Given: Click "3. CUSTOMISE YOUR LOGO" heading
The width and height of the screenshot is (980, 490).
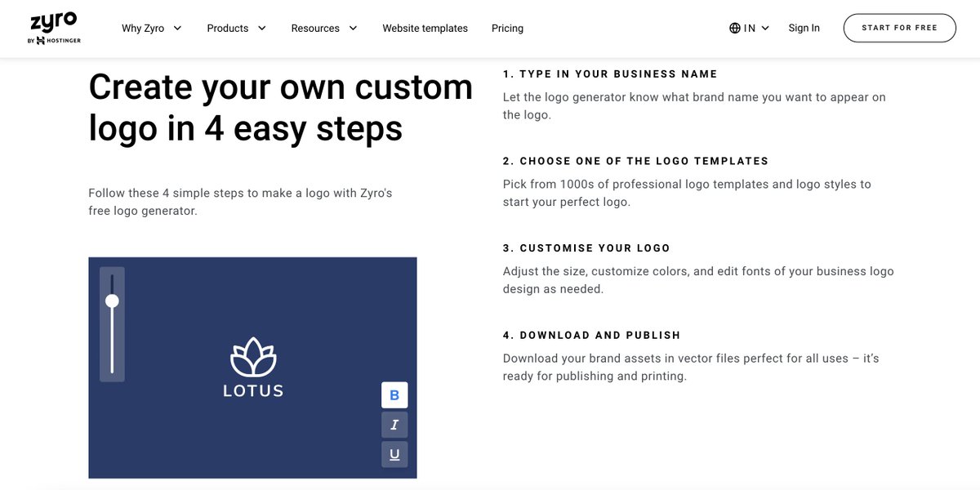Looking at the screenshot, I should 586,248.
